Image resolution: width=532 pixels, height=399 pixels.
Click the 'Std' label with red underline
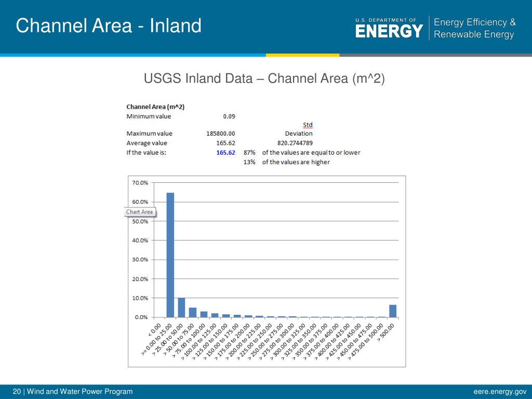pos(308,125)
